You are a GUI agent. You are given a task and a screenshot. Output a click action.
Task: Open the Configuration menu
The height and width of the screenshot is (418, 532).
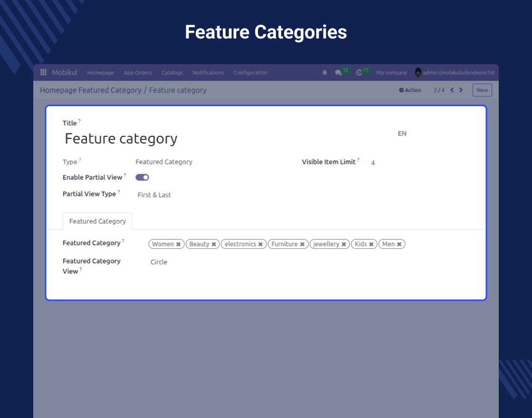250,73
